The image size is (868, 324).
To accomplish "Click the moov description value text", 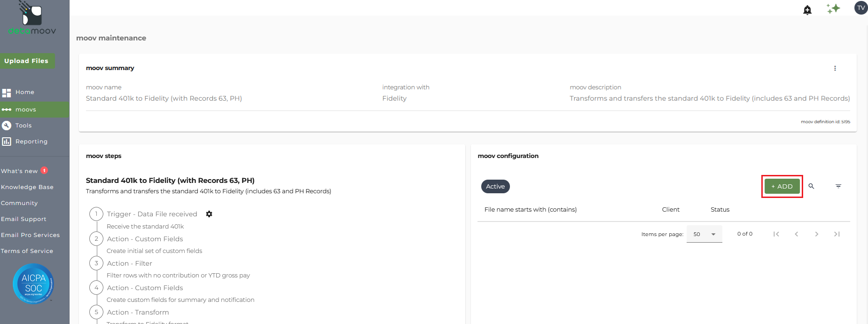I will click(710, 98).
